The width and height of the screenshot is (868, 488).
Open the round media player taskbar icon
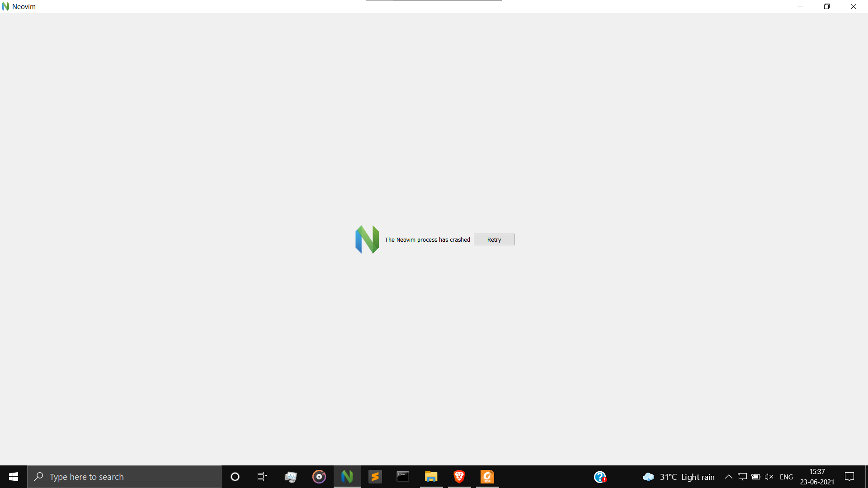tap(319, 477)
